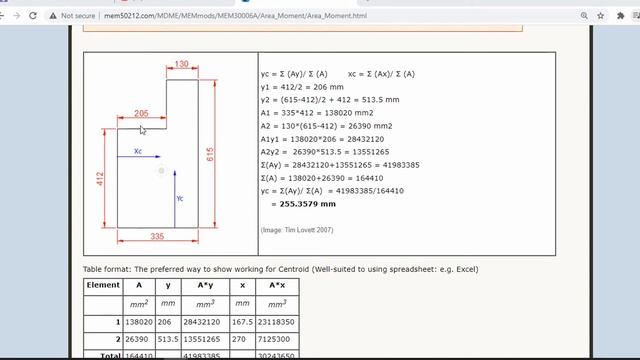This screenshot has width=640, height=360.
Task: Click the 615 dimension label in diagram
Action: click(x=210, y=154)
